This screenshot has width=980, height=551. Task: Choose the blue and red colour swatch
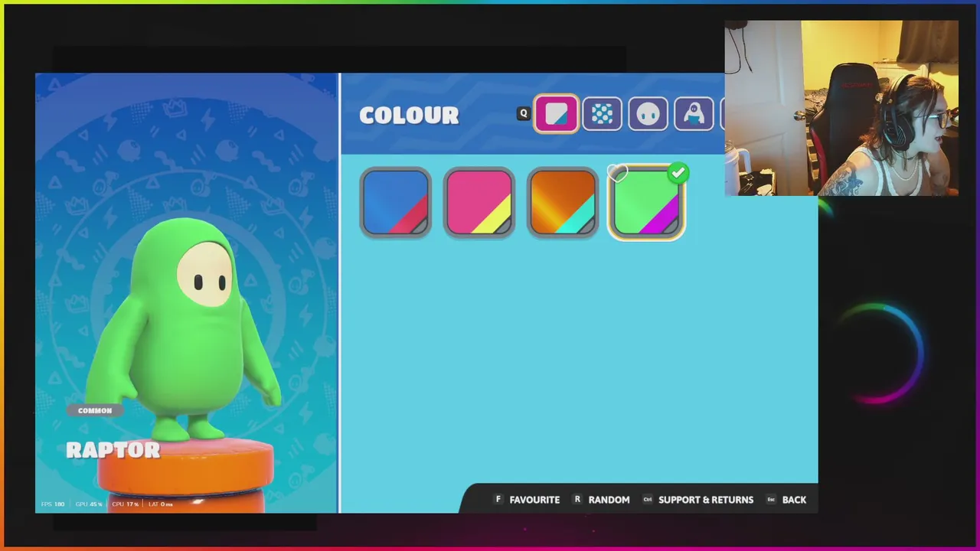point(396,203)
